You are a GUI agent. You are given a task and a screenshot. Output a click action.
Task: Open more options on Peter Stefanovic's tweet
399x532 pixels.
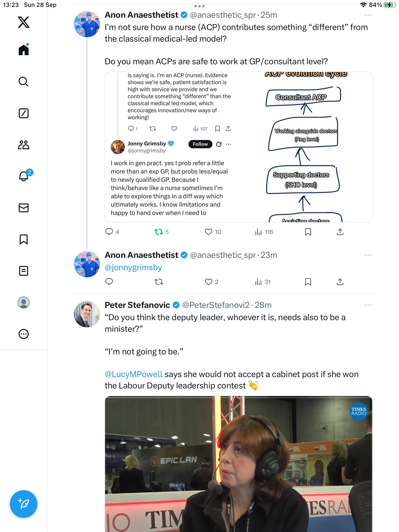point(368,305)
